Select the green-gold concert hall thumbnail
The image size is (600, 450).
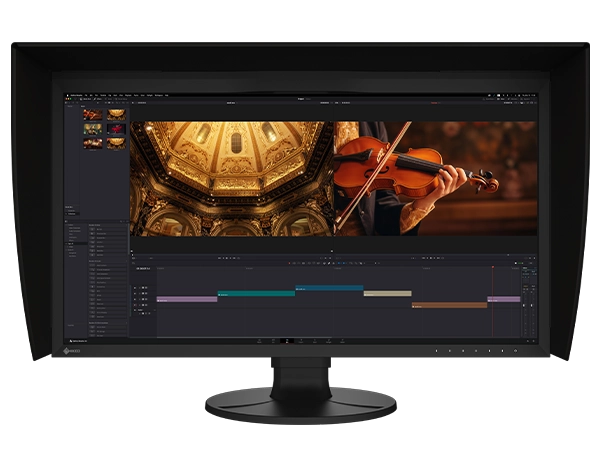93,129
